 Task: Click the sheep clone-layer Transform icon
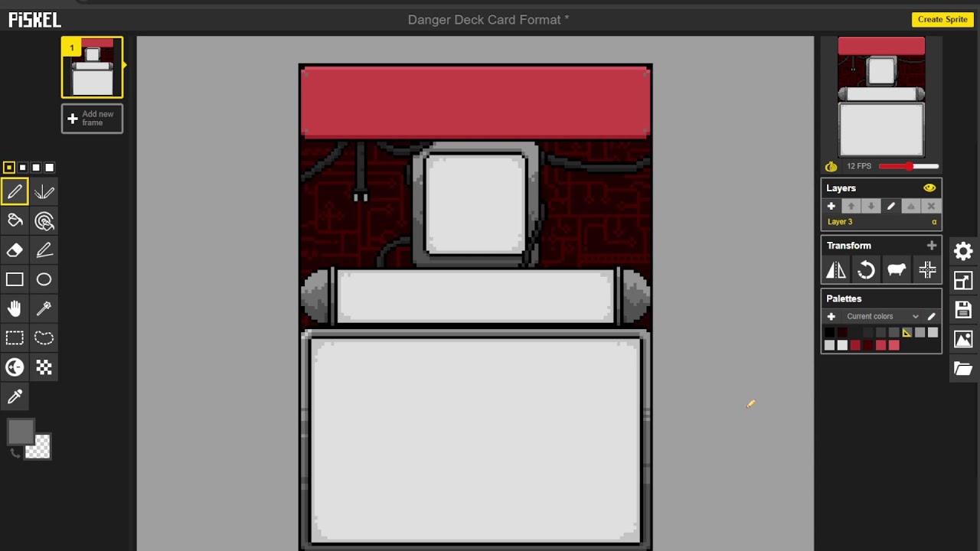click(897, 269)
